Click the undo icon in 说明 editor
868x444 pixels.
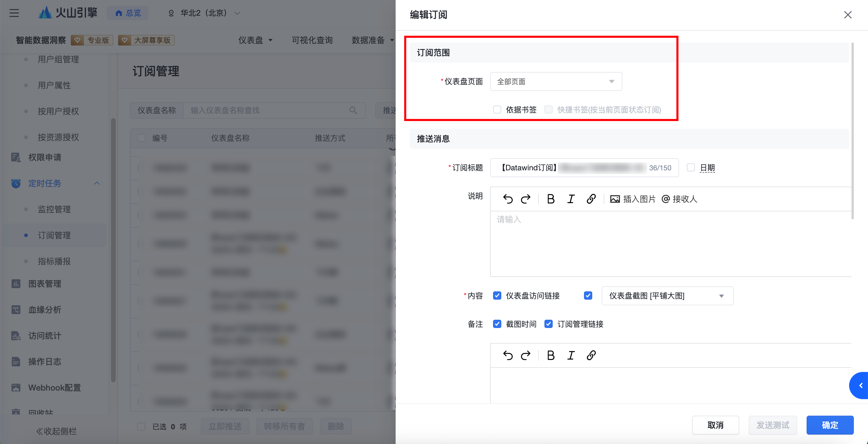click(508, 199)
